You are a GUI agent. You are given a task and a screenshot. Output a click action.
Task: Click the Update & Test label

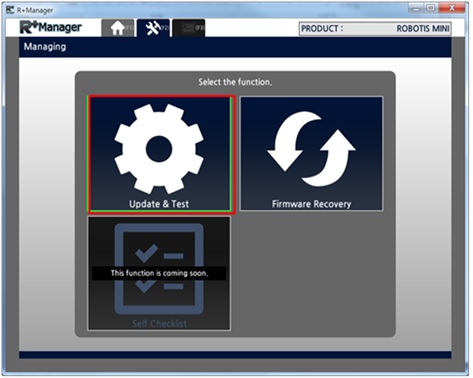coord(159,204)
